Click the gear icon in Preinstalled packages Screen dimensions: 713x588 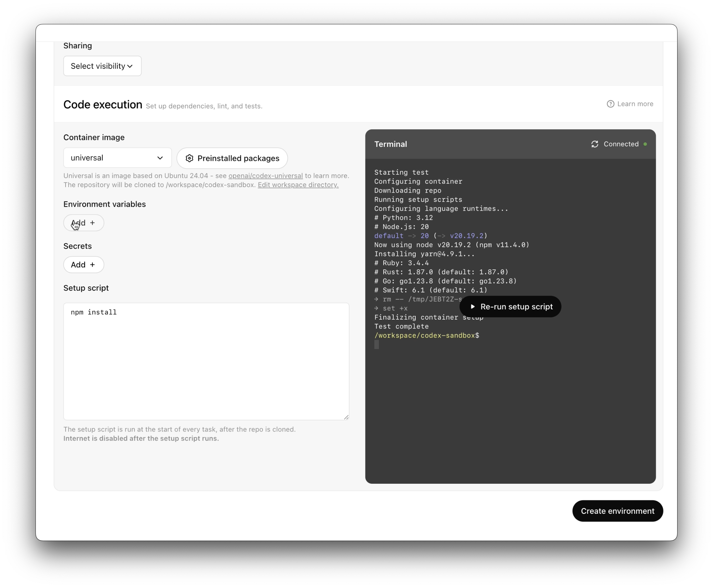tap(190, 158)
